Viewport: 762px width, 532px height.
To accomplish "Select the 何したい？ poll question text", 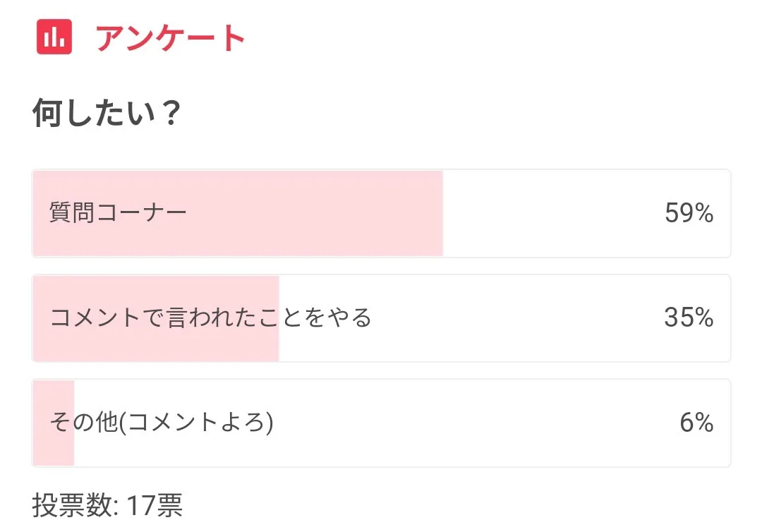I will (x=107, y=113).
